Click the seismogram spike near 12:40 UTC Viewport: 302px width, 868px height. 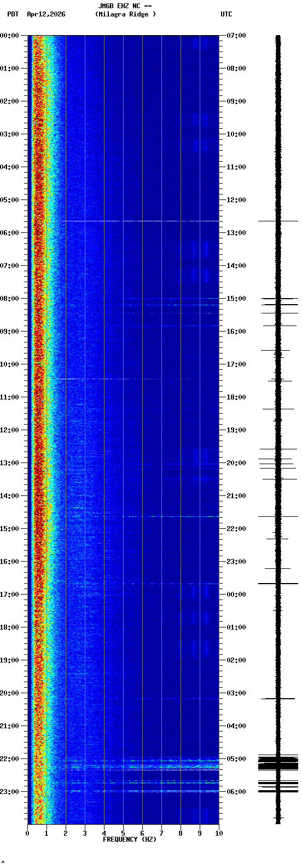click(278, 221)
